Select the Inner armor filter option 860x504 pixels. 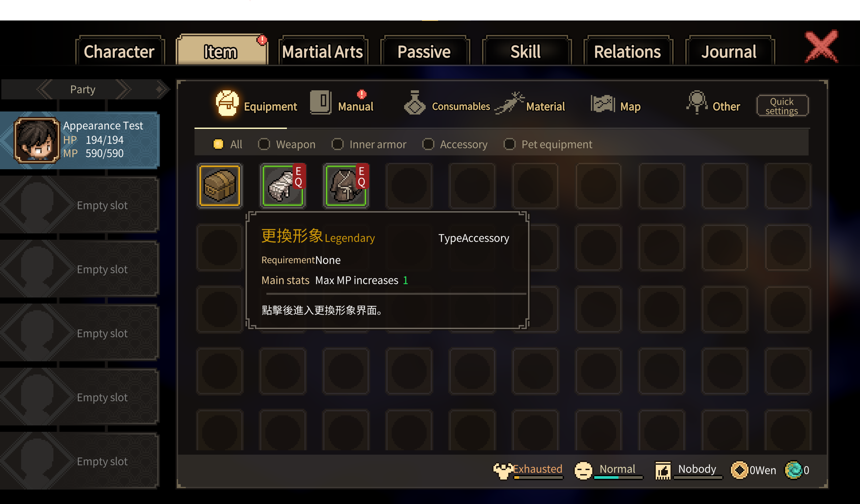coord(369,144)
